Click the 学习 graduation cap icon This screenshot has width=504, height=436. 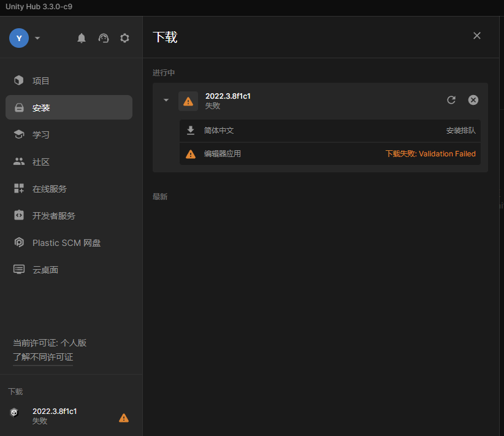19,134
